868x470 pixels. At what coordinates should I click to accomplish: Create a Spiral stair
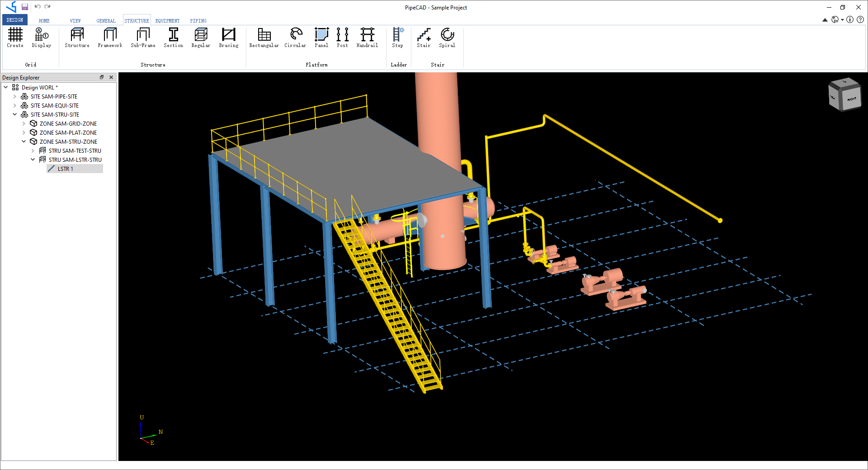tap(447, 38)
